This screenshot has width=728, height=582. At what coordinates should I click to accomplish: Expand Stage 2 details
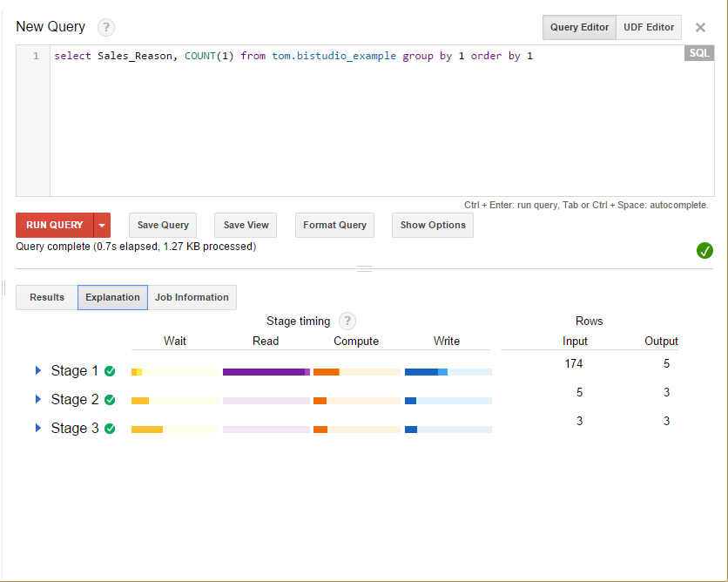click(38, 399)
